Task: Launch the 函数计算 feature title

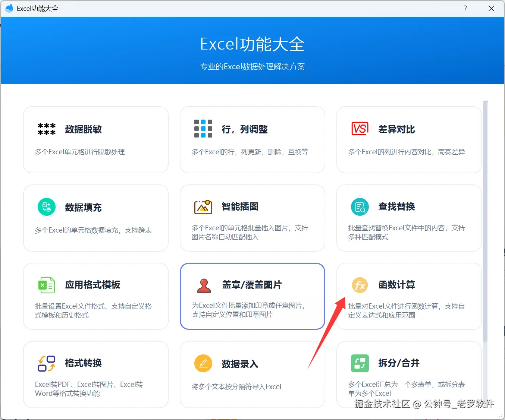Action: (x=397, y=285)
